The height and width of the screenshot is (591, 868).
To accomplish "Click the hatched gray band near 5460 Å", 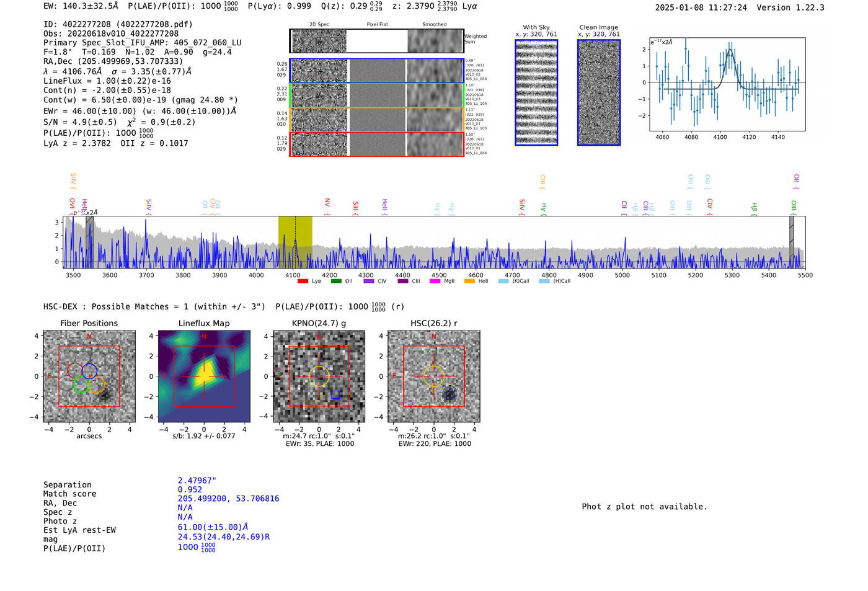I will 791,242.
